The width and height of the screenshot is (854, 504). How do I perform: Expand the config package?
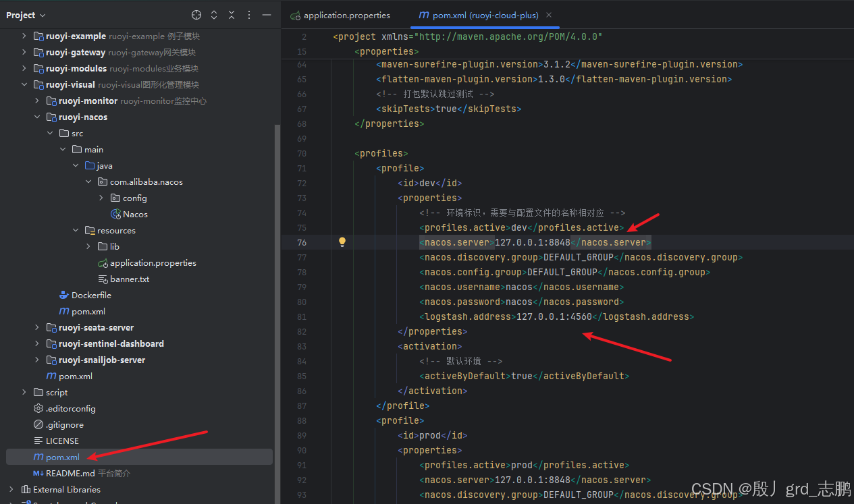click(x=102, y=198)
